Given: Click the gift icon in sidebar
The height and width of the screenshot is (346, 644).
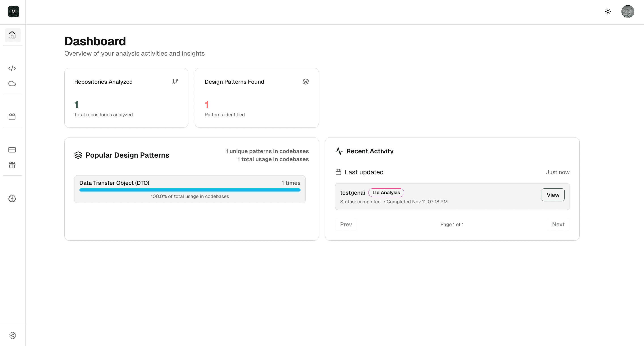Looking at the screenshot, I should coord(12,165).
